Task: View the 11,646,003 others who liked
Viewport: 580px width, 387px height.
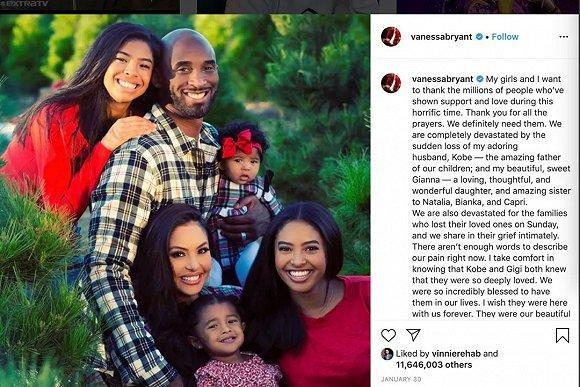Action: tap(434, 365)
